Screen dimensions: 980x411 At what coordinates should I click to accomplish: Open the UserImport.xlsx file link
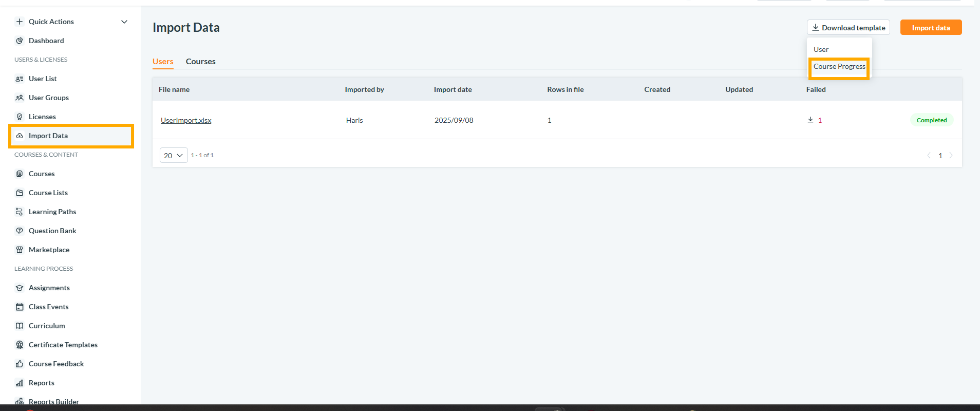pyautogui.click(x=186, y=120)
